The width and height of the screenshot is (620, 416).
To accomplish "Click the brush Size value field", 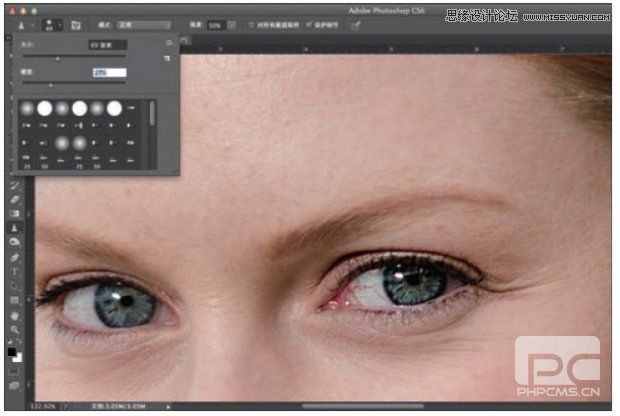I will pyautogui.click(x=108, y=45).
